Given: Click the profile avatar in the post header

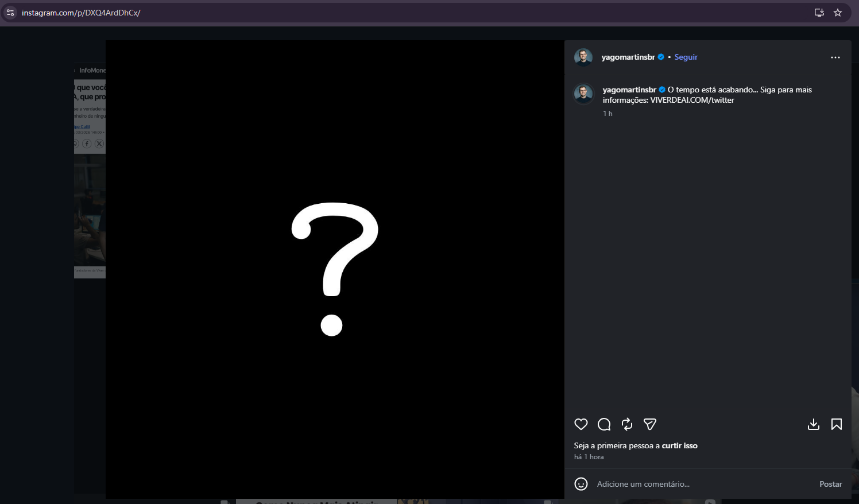Looking at the screenshot, I should [x=583, y=57].
